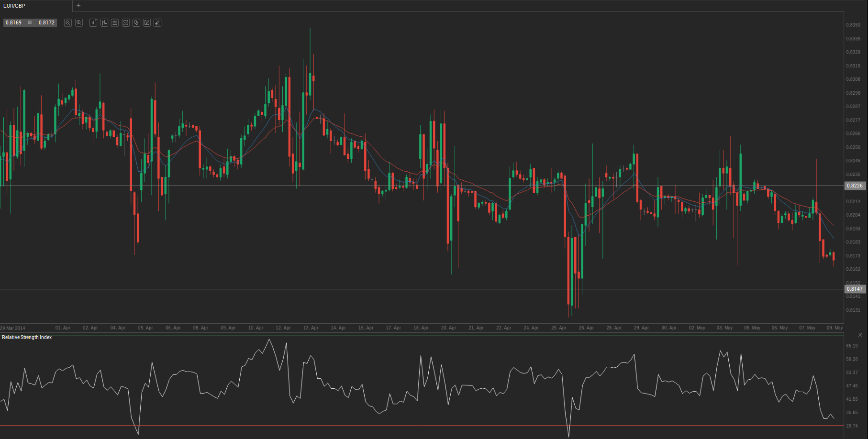The image size is (868, 439).
Task: Click the 09. May date label
Action: pyautogui.click(x=835, y=328)
